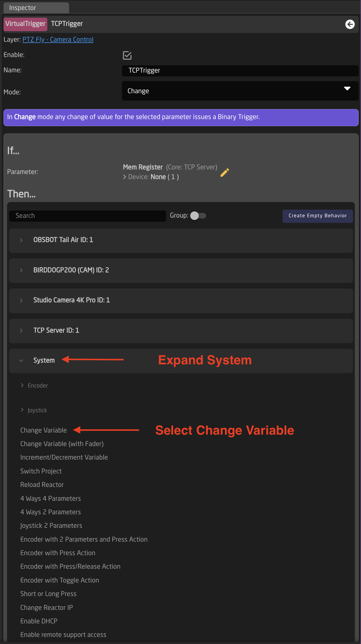Viewport: 361px width, 644px height.
Task: Click the Mem Register parameter text
Action: 143,167
